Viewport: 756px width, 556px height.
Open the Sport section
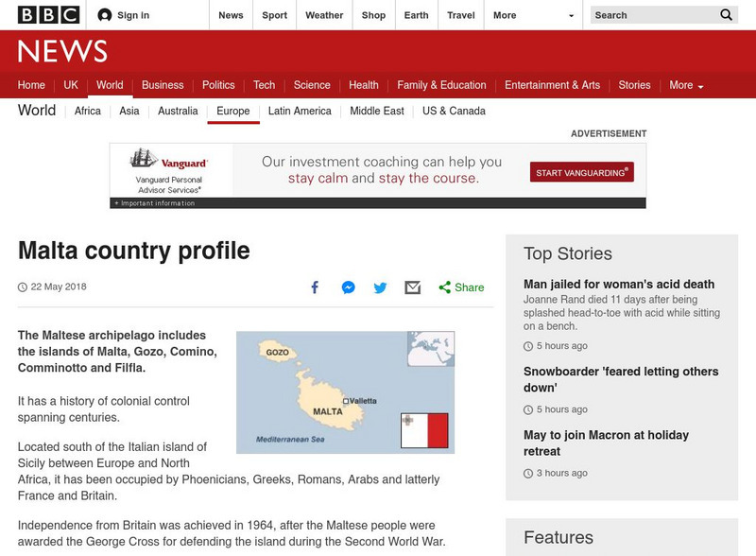[x=274, y=15]
